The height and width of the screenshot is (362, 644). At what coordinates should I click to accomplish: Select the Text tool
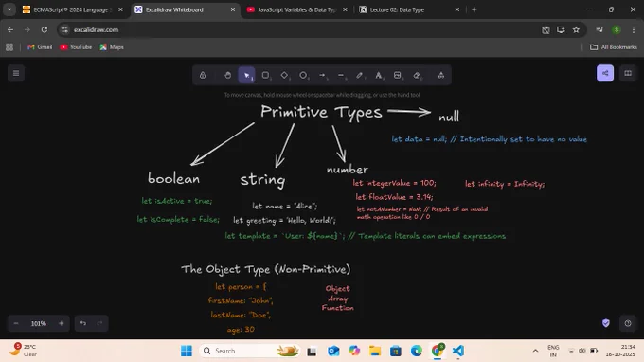pos(379,75)
